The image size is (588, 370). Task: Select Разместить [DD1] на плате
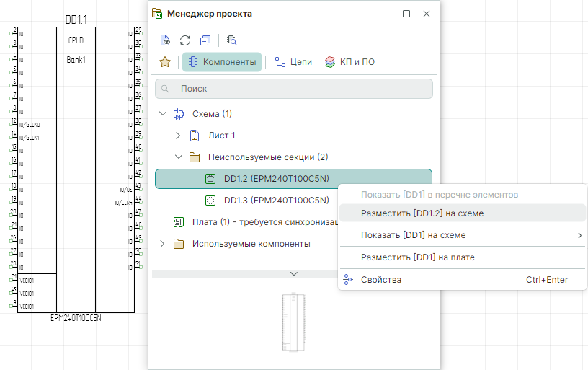(417, 257)
